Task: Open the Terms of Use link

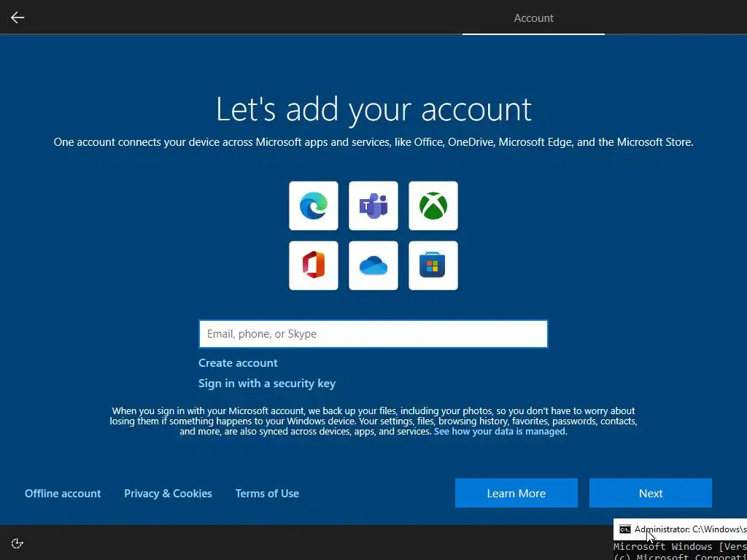Action: 267,494
